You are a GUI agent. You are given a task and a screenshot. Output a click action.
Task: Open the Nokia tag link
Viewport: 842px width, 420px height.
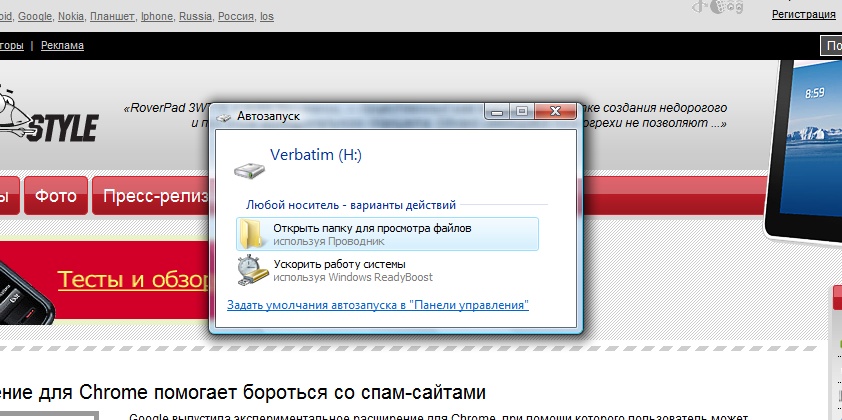pyautogui.click(x=71, y=16)
